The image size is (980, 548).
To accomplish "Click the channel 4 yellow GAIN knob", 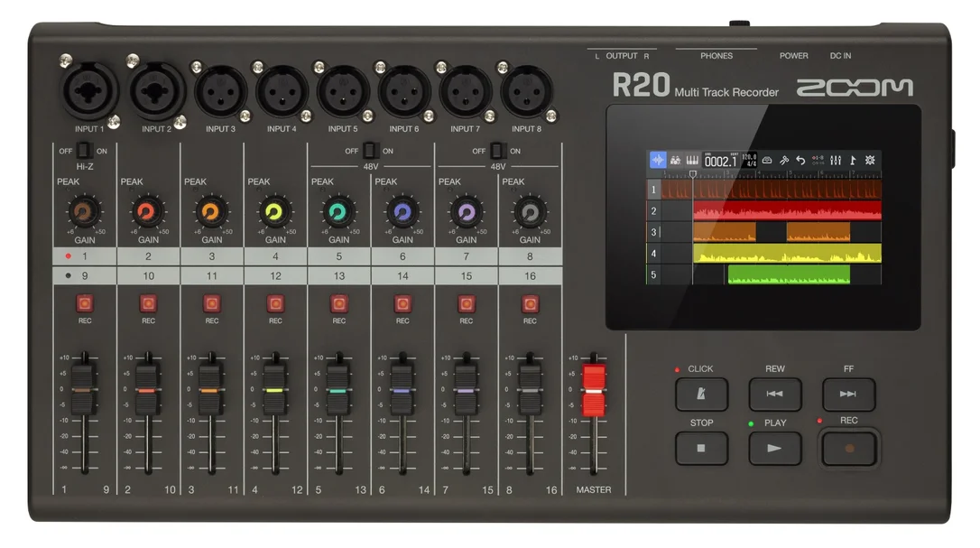I will [x=275, y=213].
